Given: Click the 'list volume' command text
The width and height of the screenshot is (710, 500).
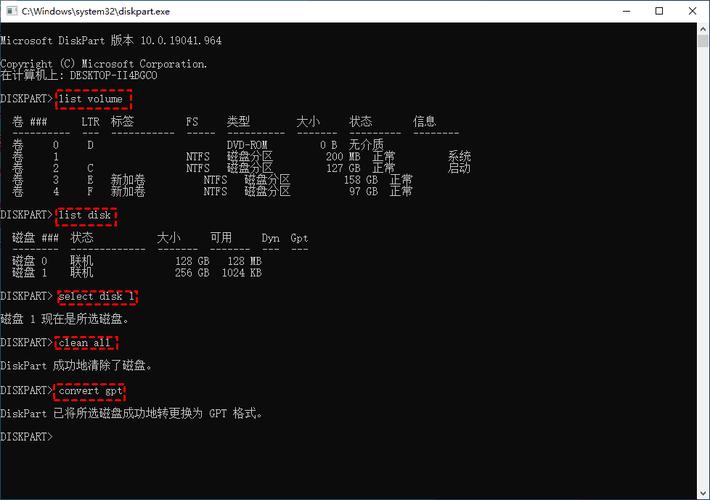Looking at the screenshot, I should point(91,99).
